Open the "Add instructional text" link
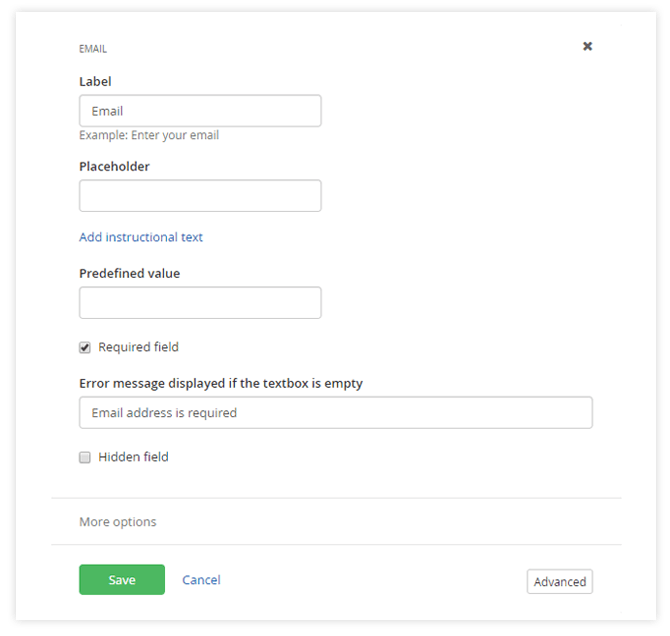The image size is (670, 636). click(x=141, y=237)
